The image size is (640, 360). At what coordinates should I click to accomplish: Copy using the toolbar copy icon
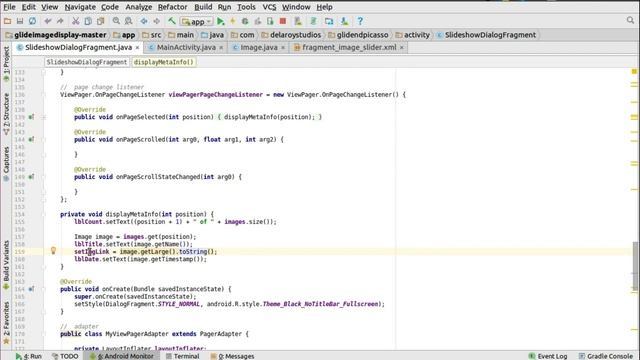[x=88, y=21]
